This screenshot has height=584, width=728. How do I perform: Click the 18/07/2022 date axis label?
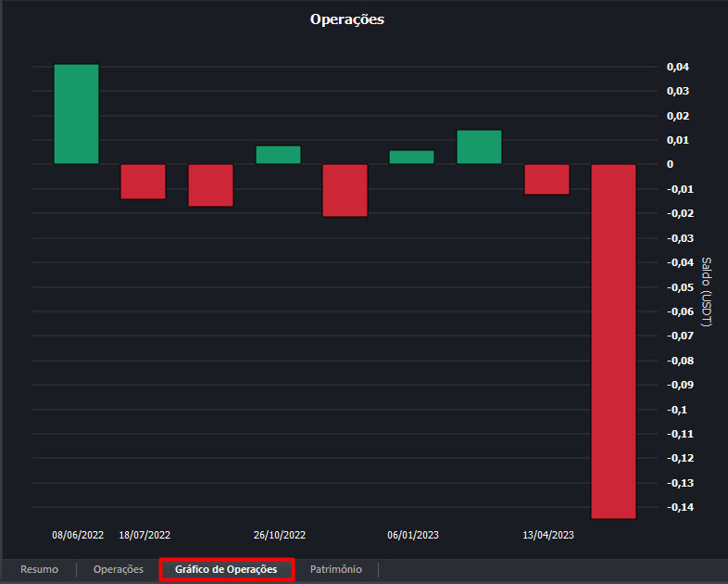coord(144,535)
